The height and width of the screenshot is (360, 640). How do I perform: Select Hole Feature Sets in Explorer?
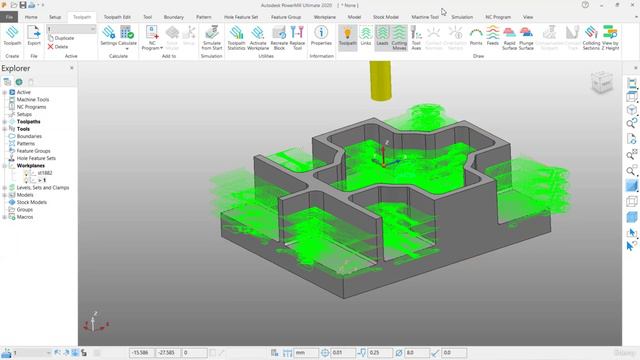pos(36,158)
